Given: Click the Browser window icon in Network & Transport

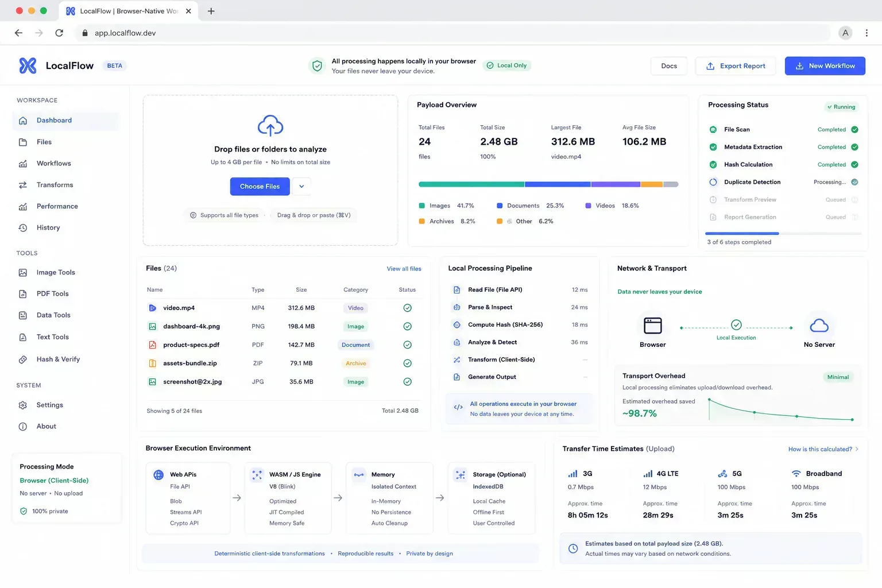Looking at the screenshot, I should coord(653,326).
